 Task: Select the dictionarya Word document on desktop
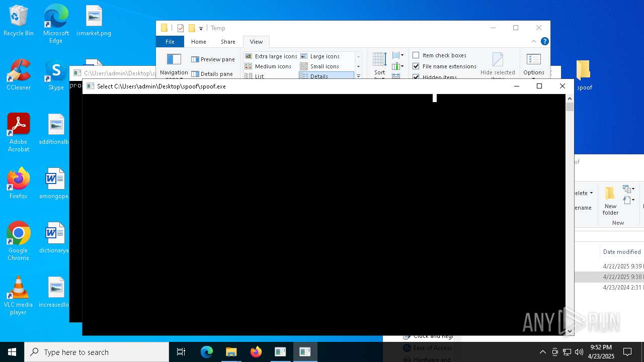[54, 238]
